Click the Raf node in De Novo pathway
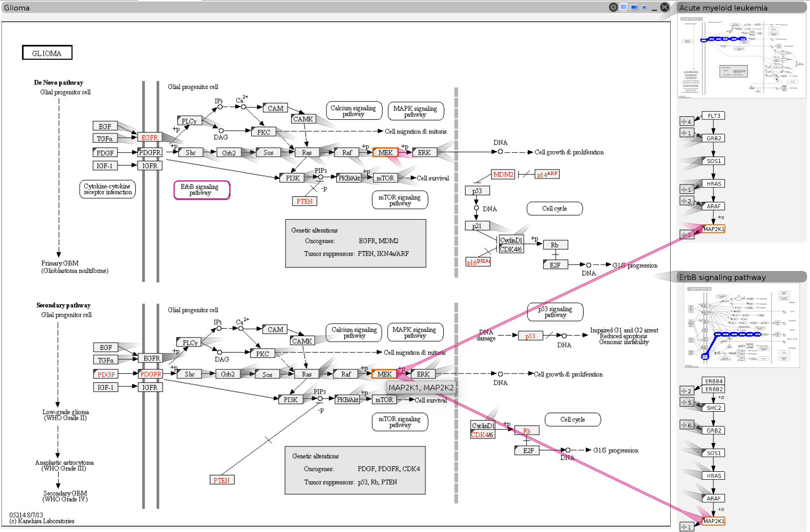This screenshot has height=532, width=810. click(347, 153)
